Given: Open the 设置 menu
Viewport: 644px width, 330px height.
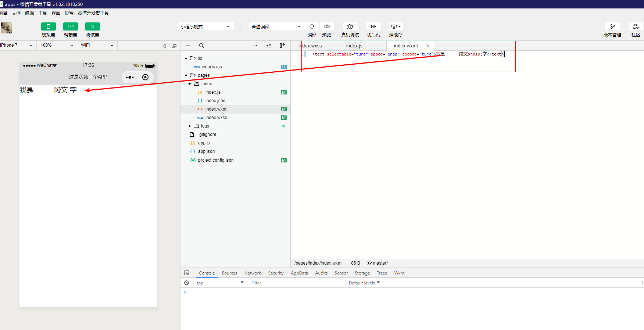Looking at the screenshot, I should click(x=69, y=13).
